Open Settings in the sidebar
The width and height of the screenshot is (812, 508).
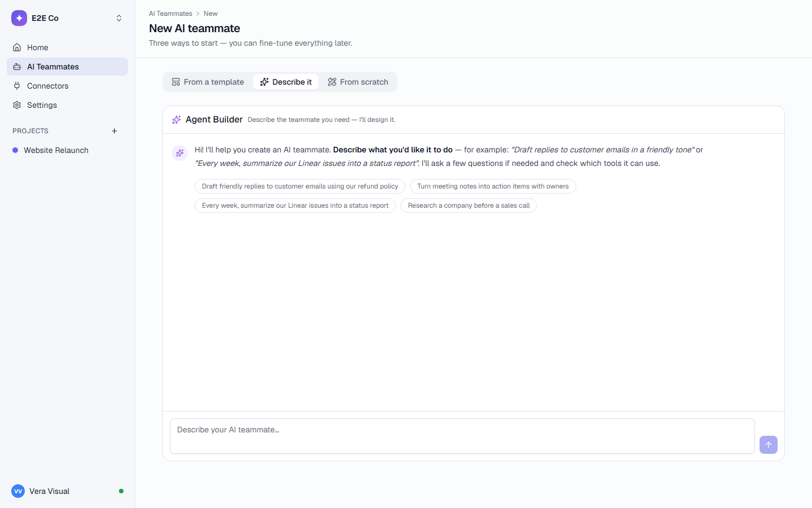67,105
